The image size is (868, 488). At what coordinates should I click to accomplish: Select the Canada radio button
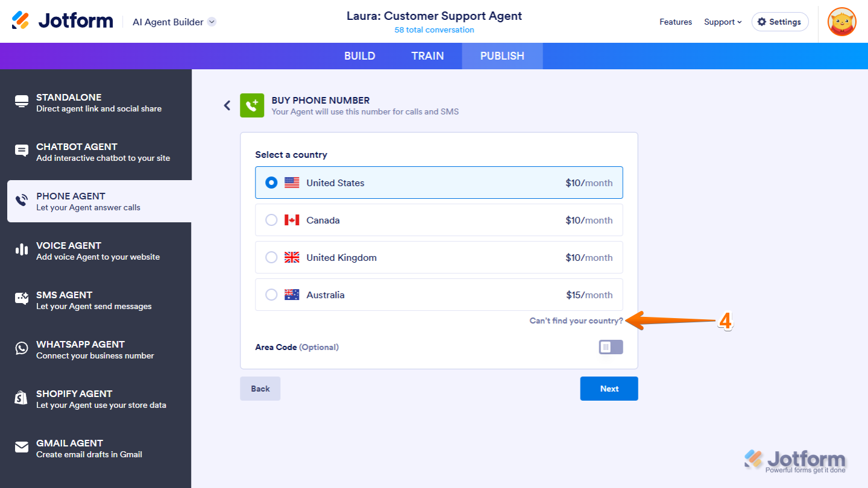tap(272, 221)
